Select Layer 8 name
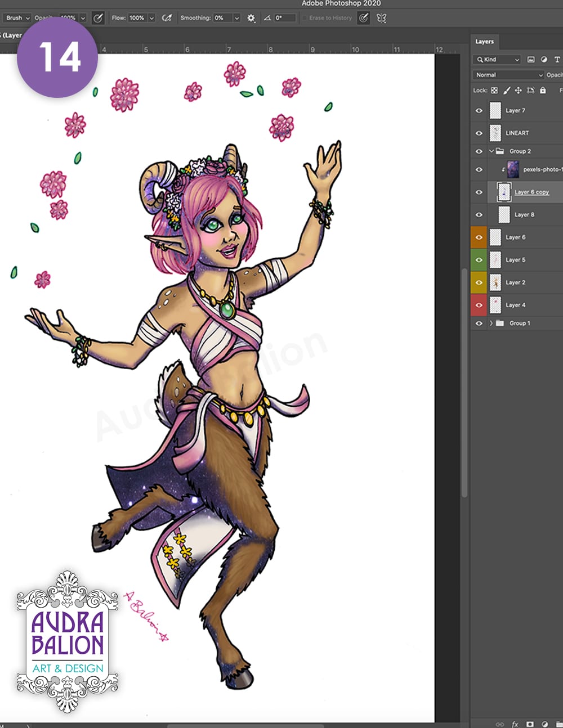This screenshot has width=563, height=728. [524, 214]
